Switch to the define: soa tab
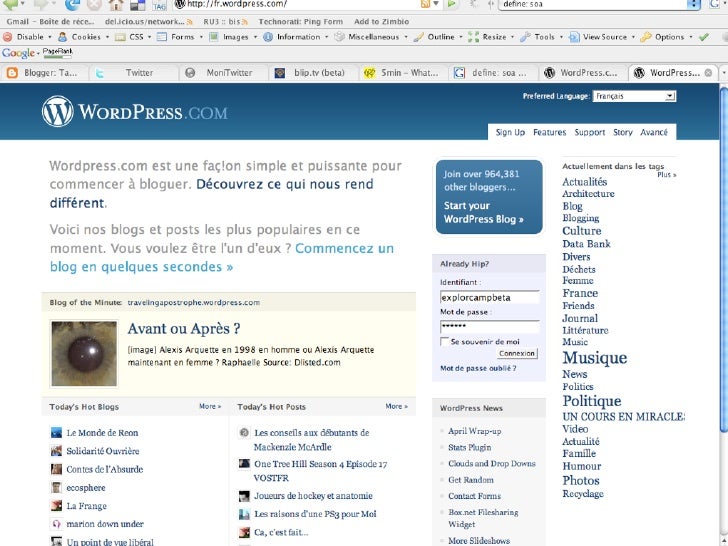728x546 pixels. pyautogui.click(x=493, y=73)
